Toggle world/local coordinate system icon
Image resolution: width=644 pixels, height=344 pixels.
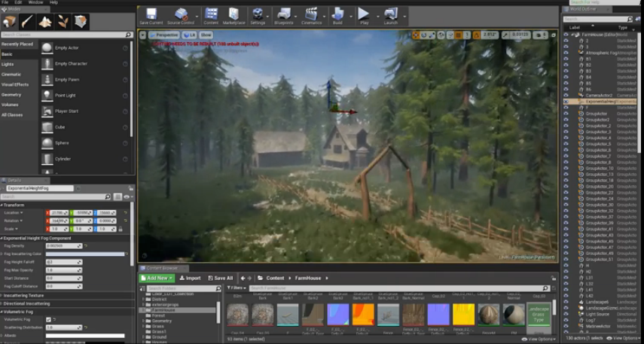click(441, 35)
